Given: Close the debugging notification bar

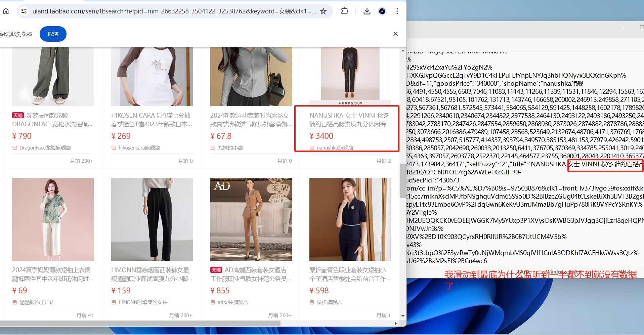Looking at the screenshot, I should click(395, 34).
